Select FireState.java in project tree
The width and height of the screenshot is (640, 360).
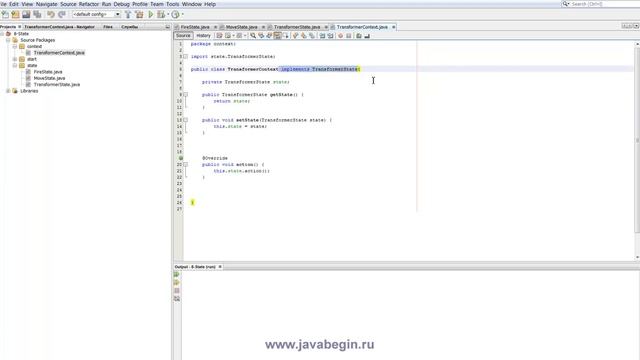pyautogui.click(x=48, y=72)
